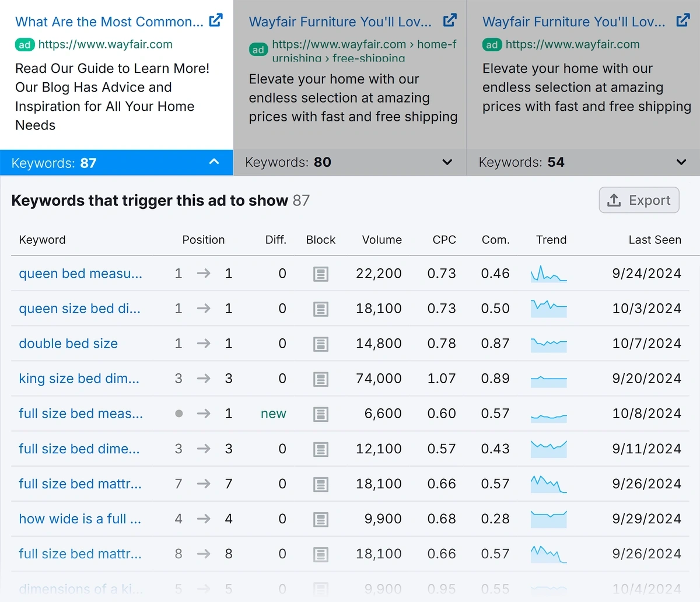Open SERP block icon for 'queen size bed di...' row
Image resolution: width=700 pixels, height=602 pixels.
pos(321,309)
